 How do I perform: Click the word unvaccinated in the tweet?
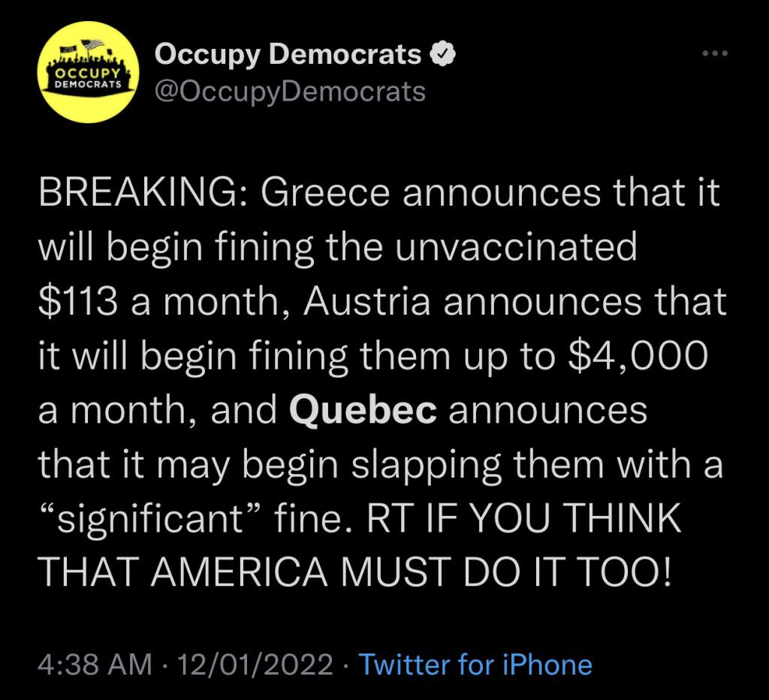pyautogui.click(x=516, y=247)
